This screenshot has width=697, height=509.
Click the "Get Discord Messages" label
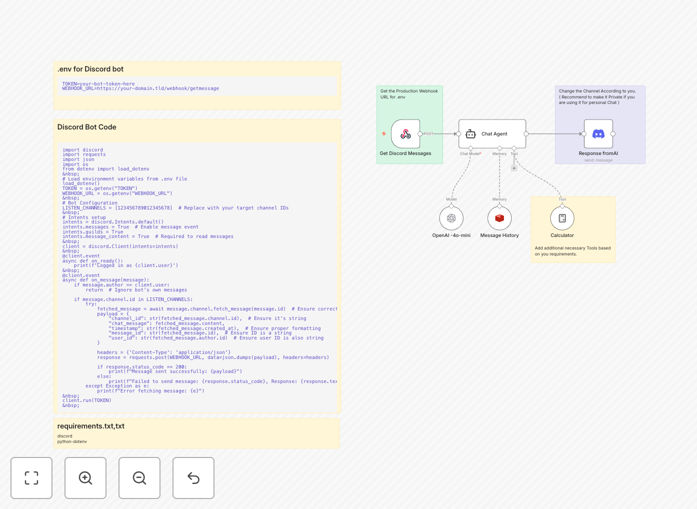click(x=405, y=153)
